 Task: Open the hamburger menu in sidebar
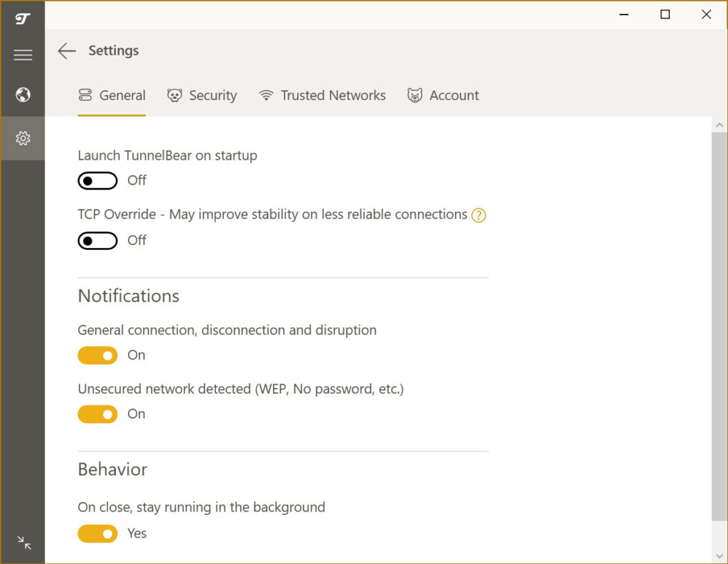[x=23, y=55]
